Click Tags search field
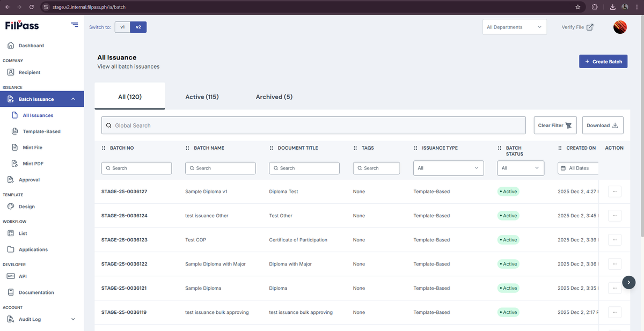 click(x=376, y=168)
